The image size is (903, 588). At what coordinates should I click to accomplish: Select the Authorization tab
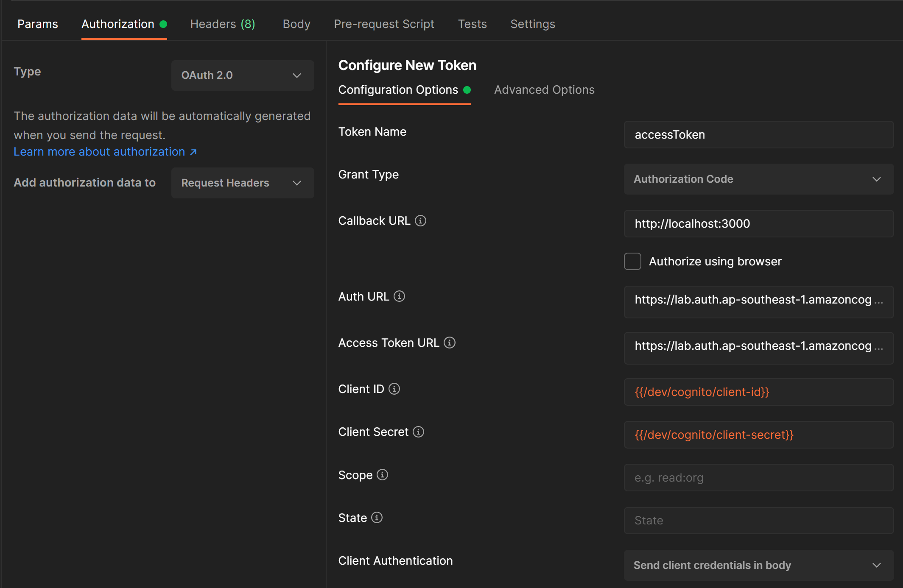pyautogui.click(x=124, y=24)
